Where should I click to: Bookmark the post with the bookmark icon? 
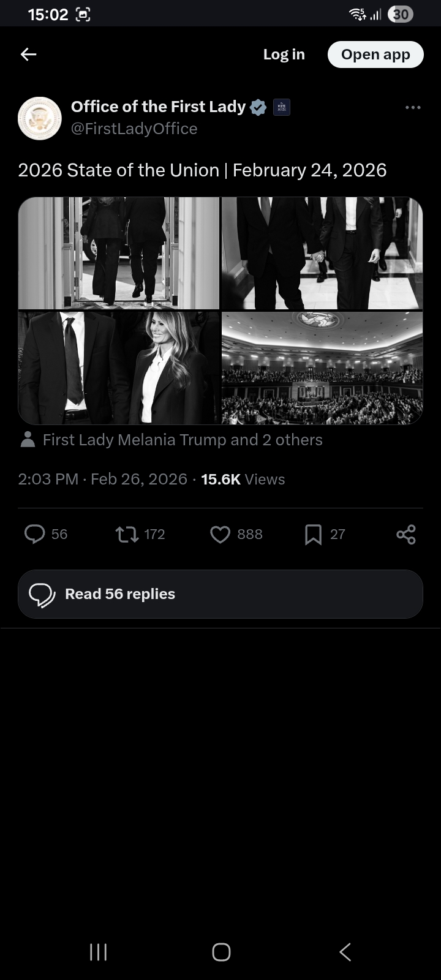tap(313, 535)
